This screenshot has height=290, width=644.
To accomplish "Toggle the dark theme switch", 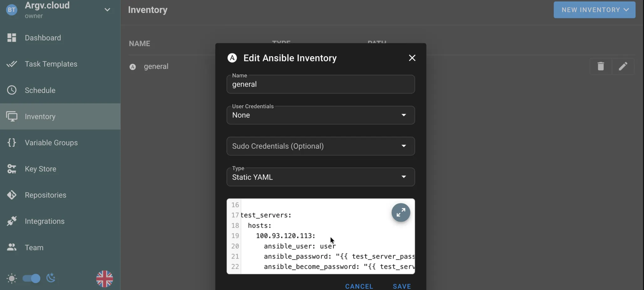I will [31, 278].
